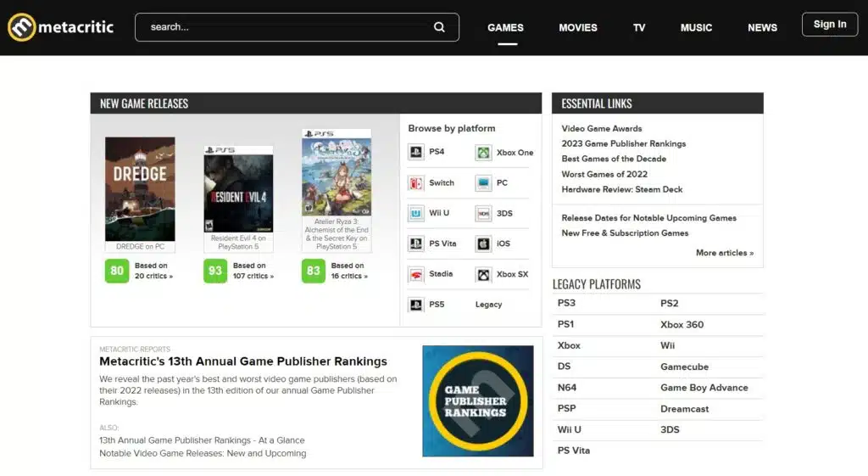Screen dimensions: 868x476
Task: Select DS legacy platform
Action: click(x=564, y=367)
